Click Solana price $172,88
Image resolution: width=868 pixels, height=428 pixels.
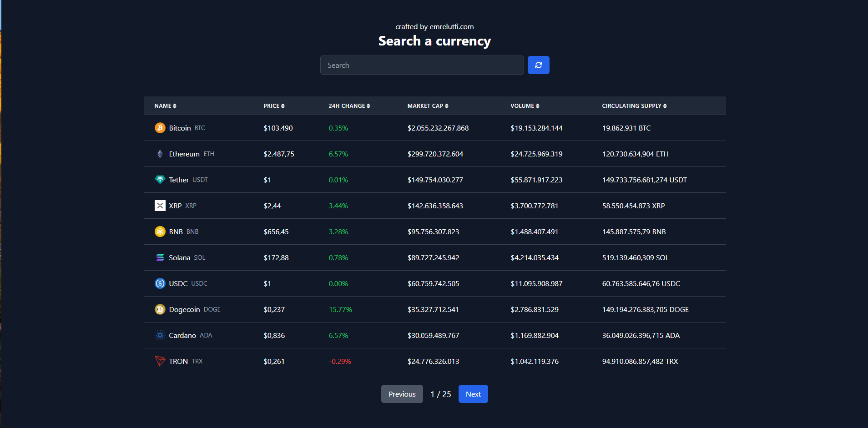click(x=276, y=258)
